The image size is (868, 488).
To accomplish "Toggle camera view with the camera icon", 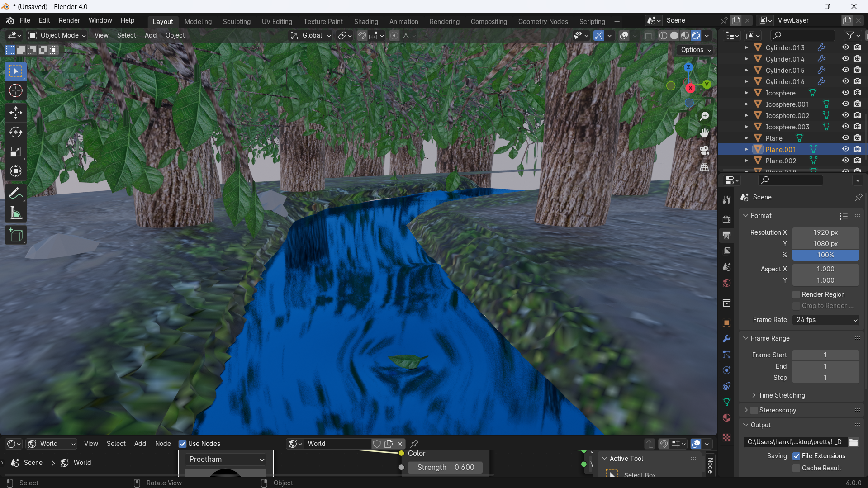I will [704, 150].
